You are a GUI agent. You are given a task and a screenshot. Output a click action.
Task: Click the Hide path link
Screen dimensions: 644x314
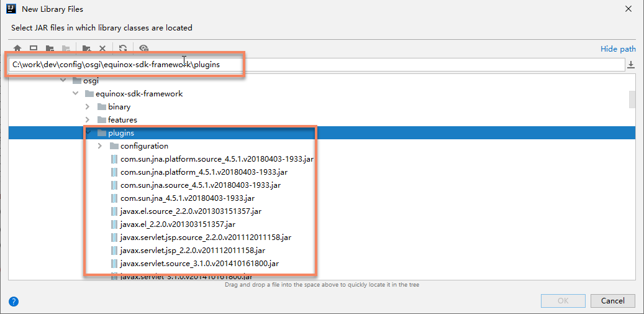click(x=618, y=49)
